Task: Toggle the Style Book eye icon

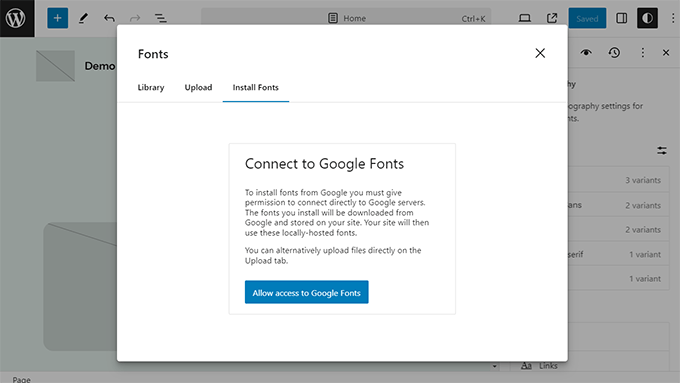Action: (586, 53)
